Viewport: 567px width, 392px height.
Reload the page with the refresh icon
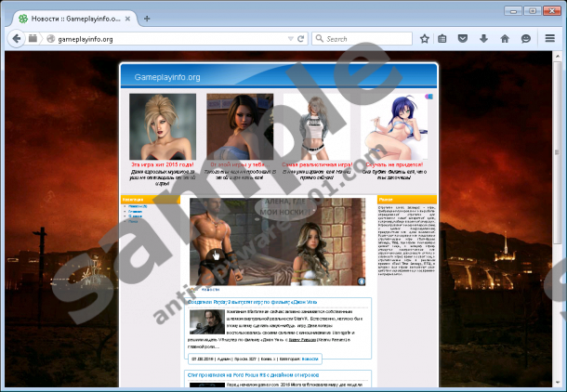pos(301,39)
